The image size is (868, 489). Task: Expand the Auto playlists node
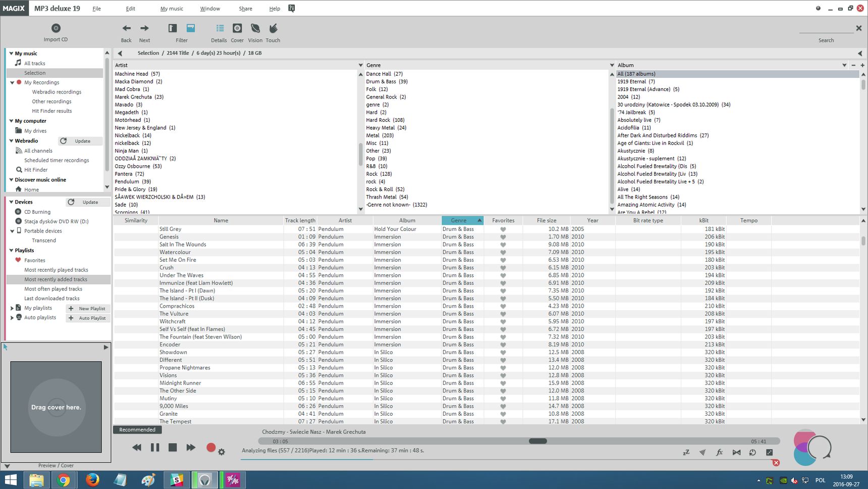[x=12, y=317]
